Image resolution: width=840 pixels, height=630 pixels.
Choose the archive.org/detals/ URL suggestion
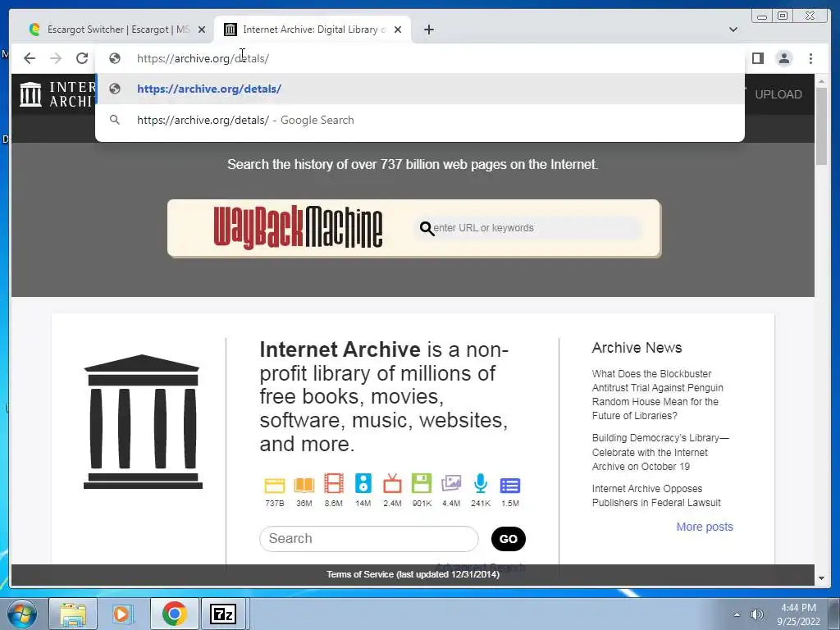(420, 89)
